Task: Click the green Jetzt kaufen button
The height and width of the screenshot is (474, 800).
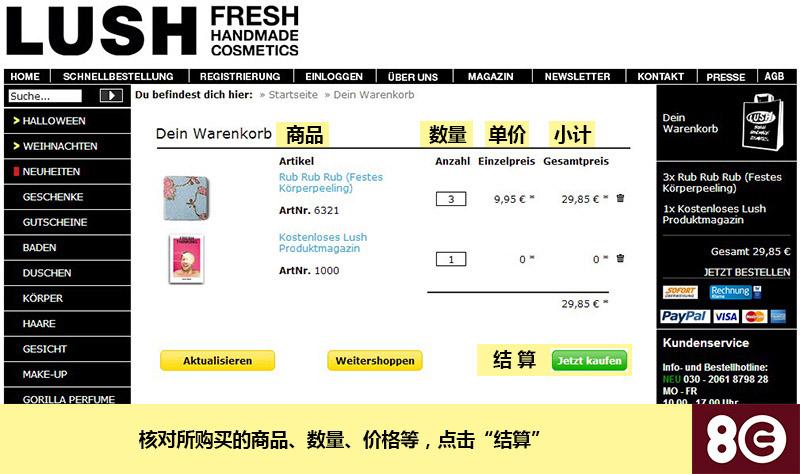Action: [589, 361]
